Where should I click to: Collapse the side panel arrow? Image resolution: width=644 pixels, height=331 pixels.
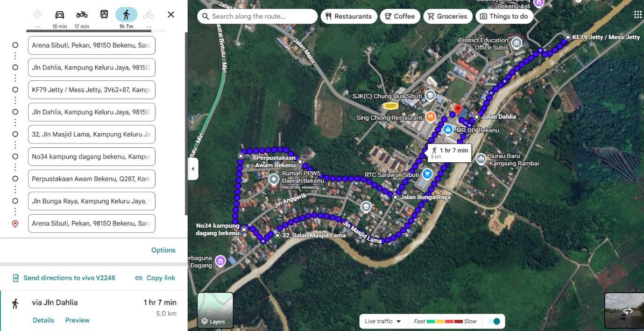[x=193, y=169]
